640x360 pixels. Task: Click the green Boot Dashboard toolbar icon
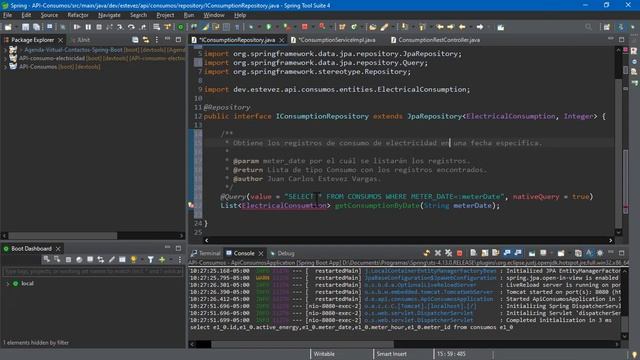(180, 27)
